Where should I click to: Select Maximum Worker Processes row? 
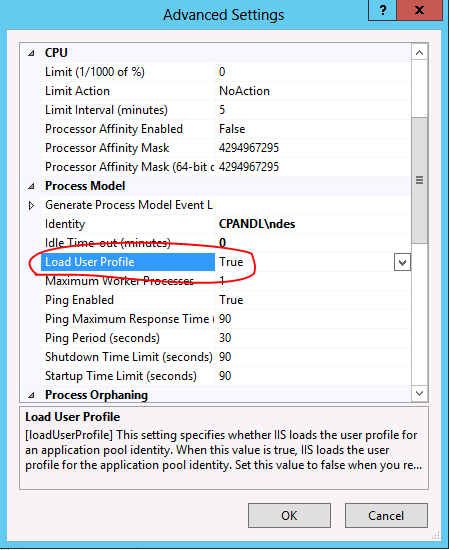[x=225, y=281]
